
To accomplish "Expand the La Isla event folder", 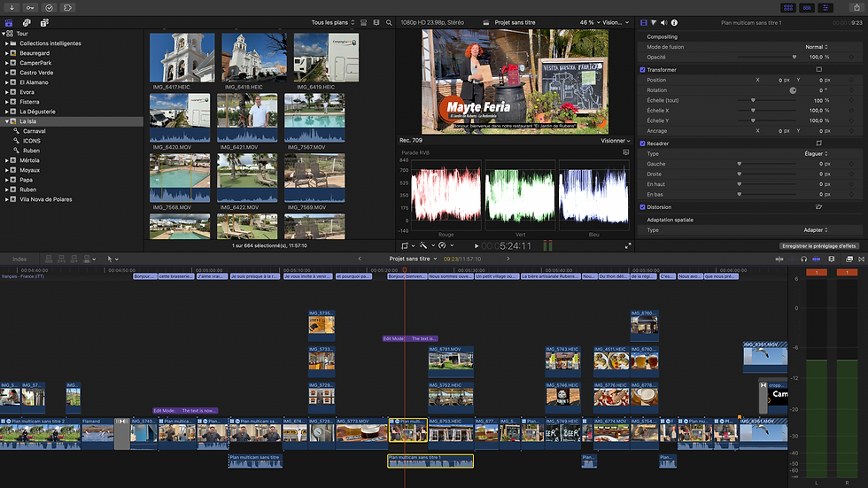I will (7, 121).
